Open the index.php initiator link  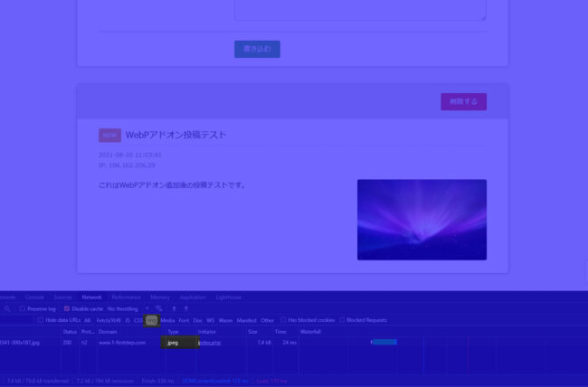(x=209, y=343)
